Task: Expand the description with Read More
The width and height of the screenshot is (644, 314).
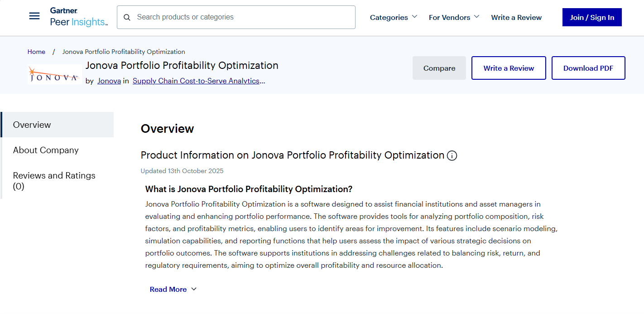Action: (x=173, y=289)
